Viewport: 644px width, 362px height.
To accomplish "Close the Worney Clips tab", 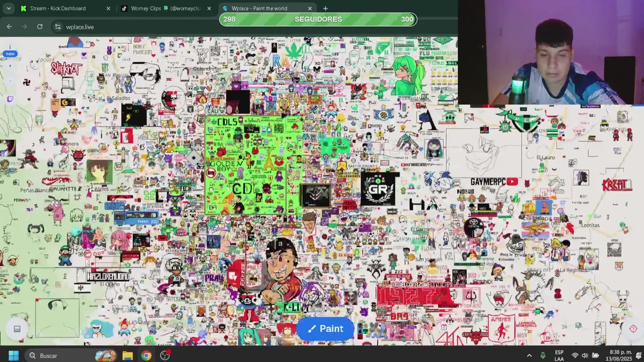I will pyautogui.click(x=209, y=9).
